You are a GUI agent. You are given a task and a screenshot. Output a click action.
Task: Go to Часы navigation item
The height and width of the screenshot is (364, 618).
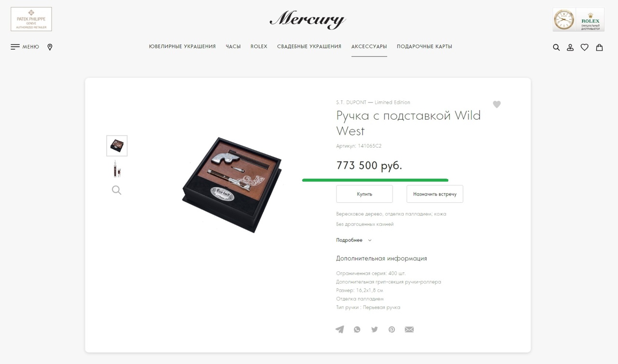(233, 46)
